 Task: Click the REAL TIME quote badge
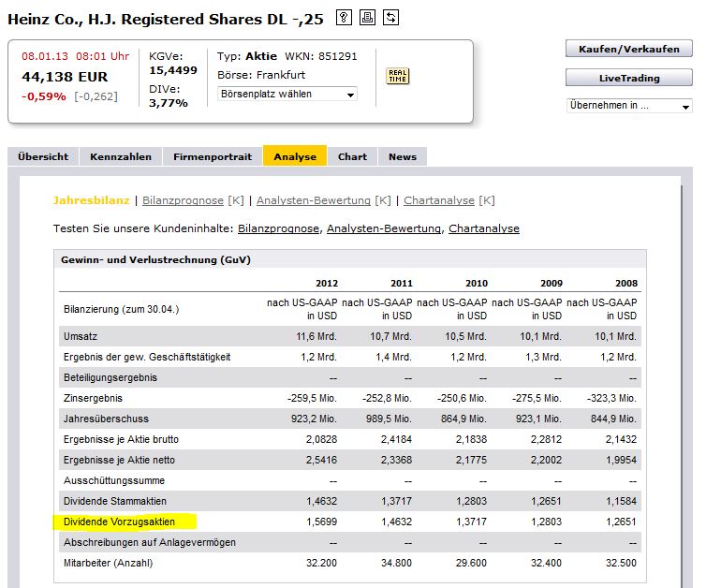click(397, 76)
